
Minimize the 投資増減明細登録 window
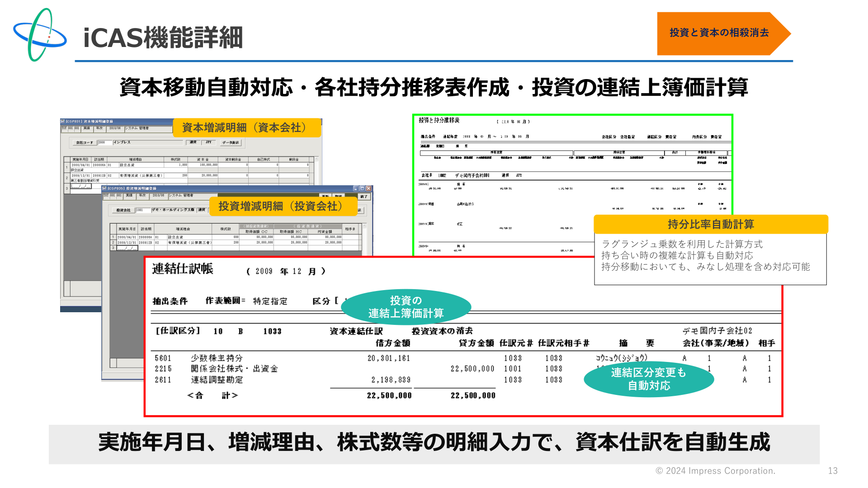click(356, 188)
